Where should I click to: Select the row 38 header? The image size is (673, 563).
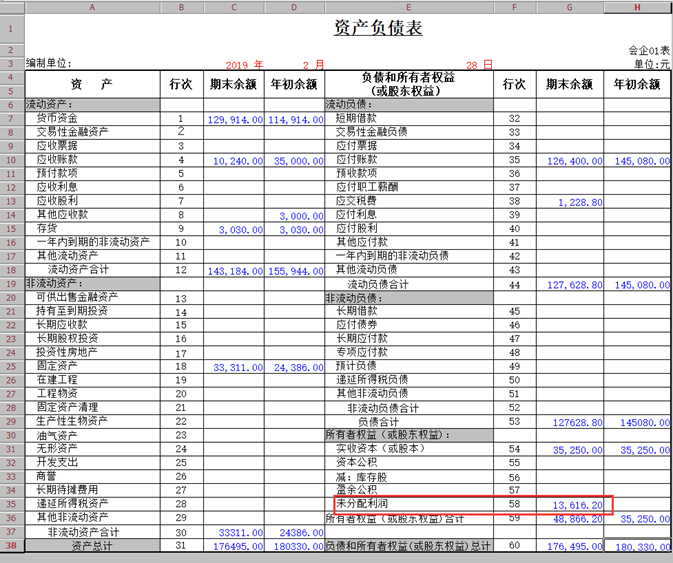tap(11, 546)
